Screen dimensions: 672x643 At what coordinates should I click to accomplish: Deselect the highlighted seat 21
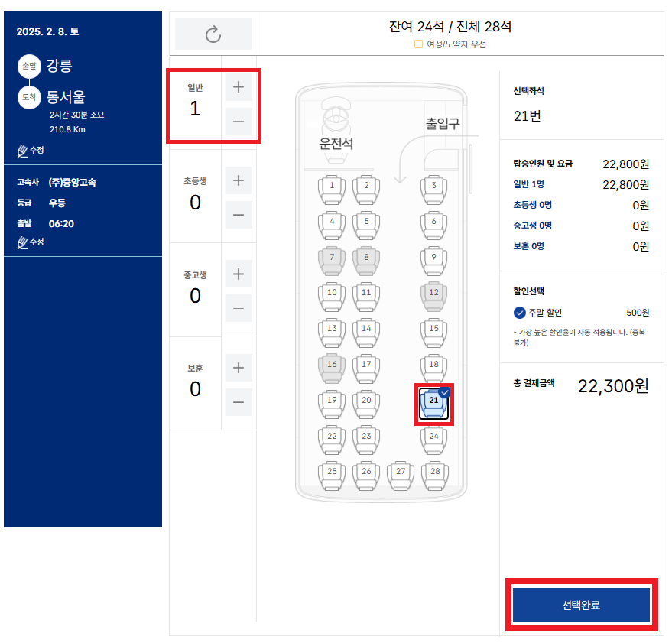[x=433, y=404]
